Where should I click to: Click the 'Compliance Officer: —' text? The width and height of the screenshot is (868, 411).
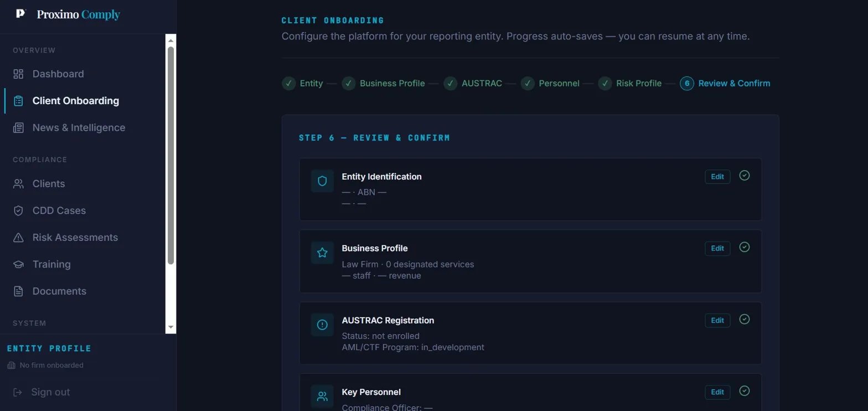[387, 408]
